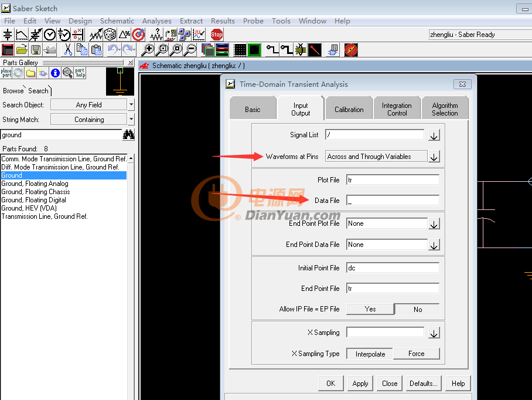Click the red target optimizer icon
532x400 pixels.
[138, 35]
